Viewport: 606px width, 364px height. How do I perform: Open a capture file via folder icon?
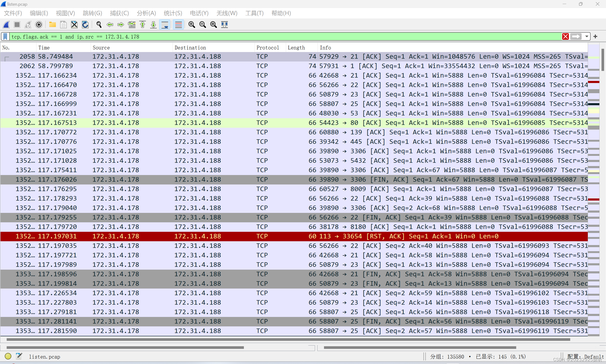(x=52, y=25)
